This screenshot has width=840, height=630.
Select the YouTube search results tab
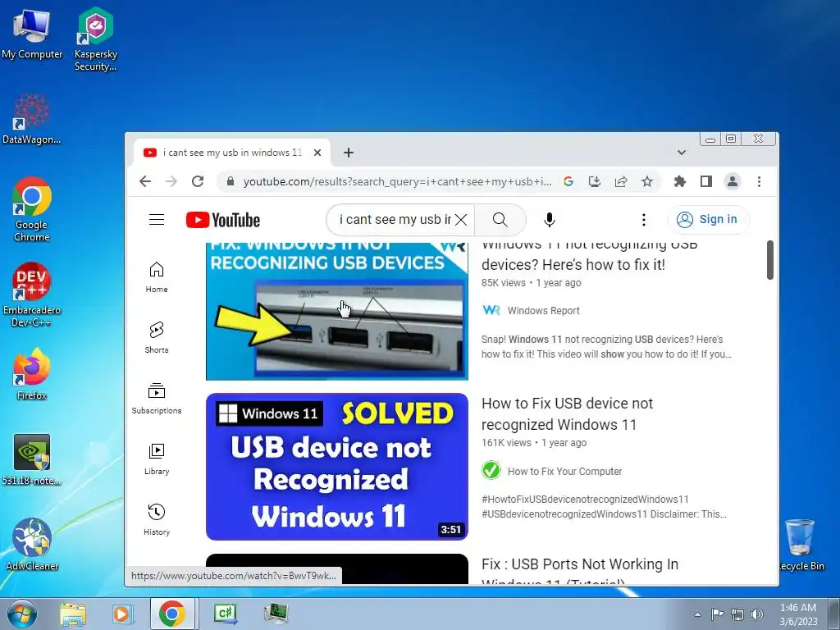pyautogui.click(x=231, y=153)
